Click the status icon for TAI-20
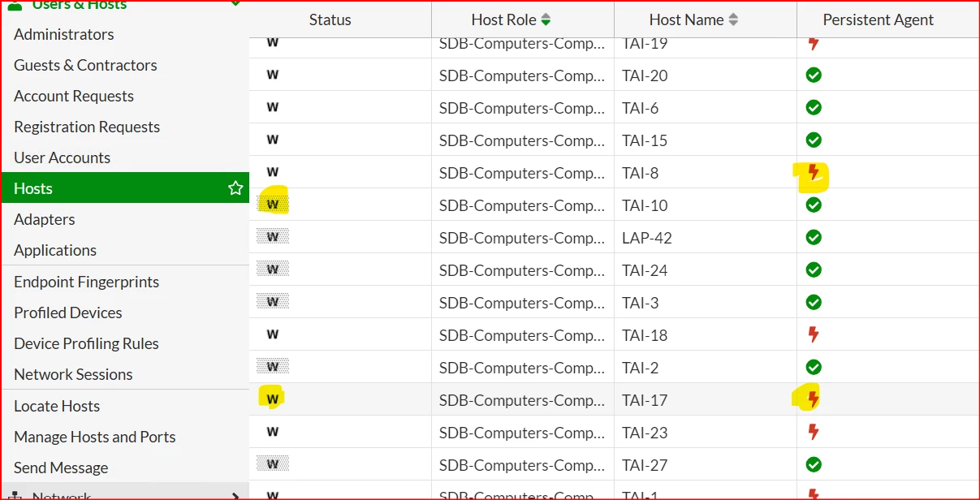The image size is (980, 500). (273, 75)
